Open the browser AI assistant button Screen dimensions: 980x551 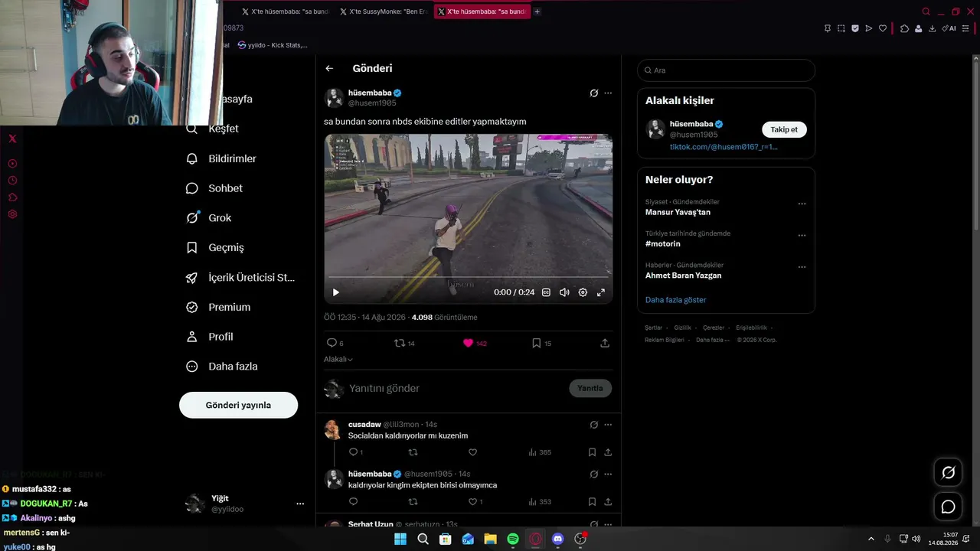[x=950, y=28]
